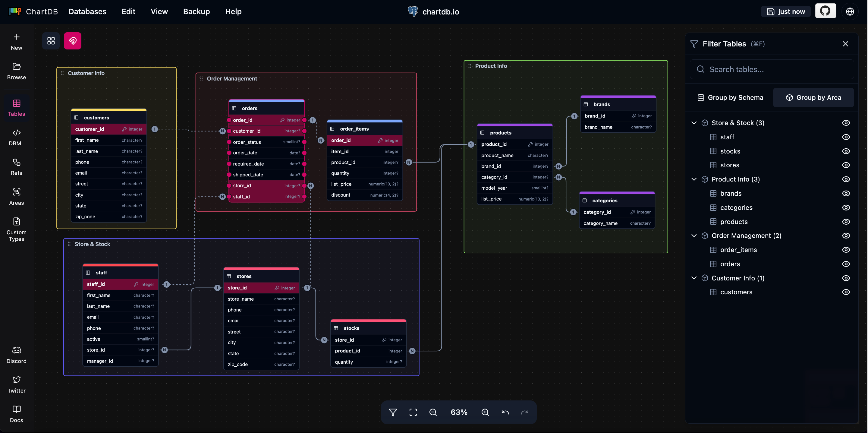Viewport: 868px width, 433px height.
Task: Collapse the Store & Stock group
Action: [694, 123]
